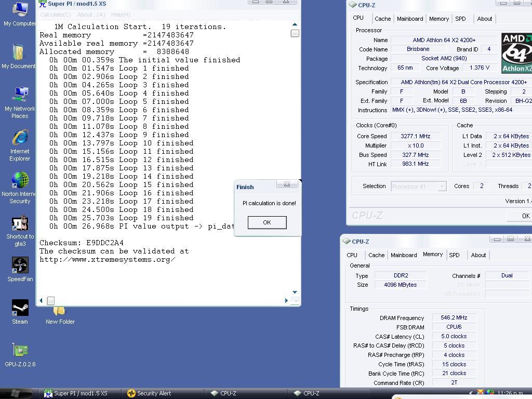Click CAS# Latency value 5.0 clocks

point(454,336)
